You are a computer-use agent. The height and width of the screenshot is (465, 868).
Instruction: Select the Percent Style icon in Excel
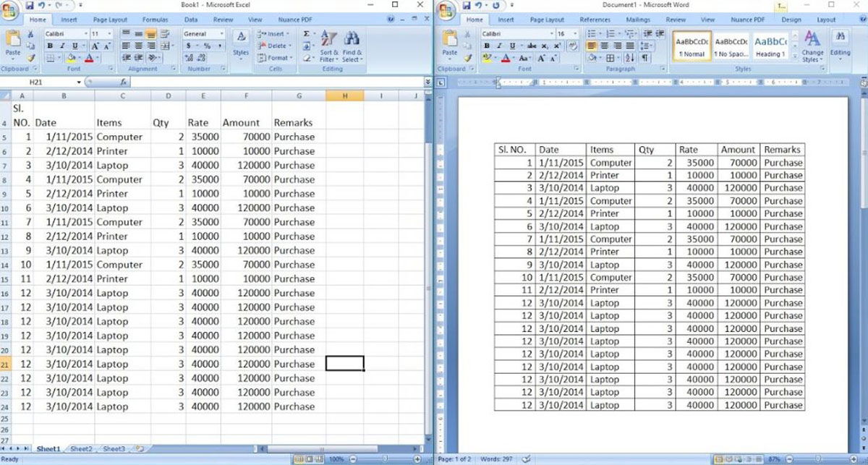click(x=208, y=44)
